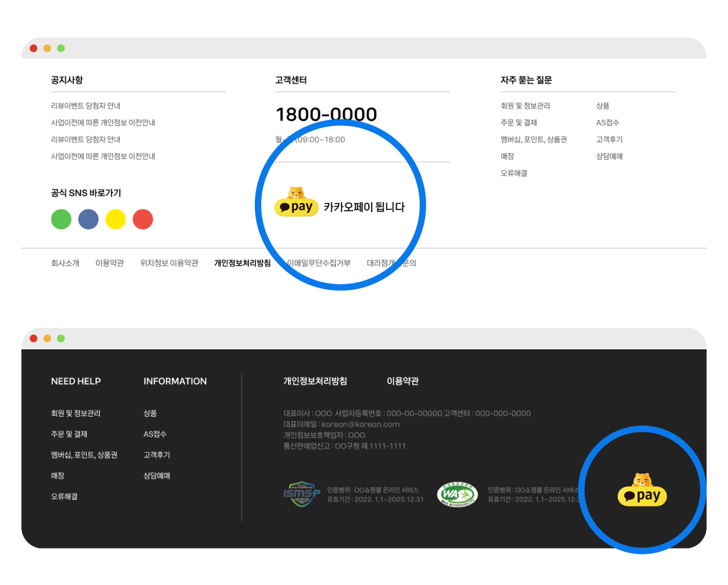Open the green SNS circle icon
Viewport: 728px width, 585px height.
pos(61,219)
